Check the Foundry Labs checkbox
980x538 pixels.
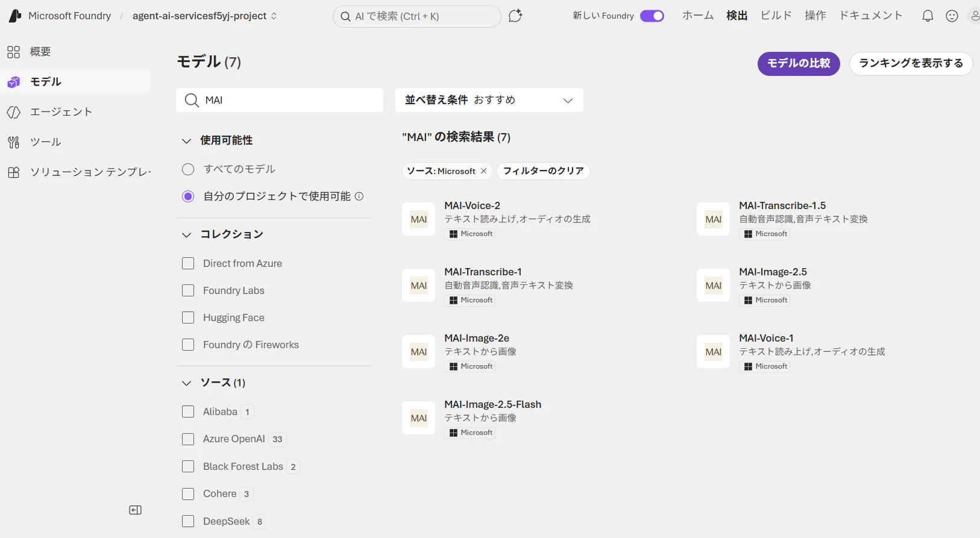pos(188,291)
